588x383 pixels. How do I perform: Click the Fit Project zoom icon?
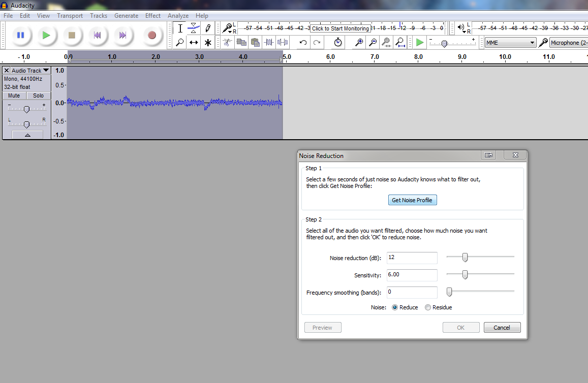coord(400,42)
